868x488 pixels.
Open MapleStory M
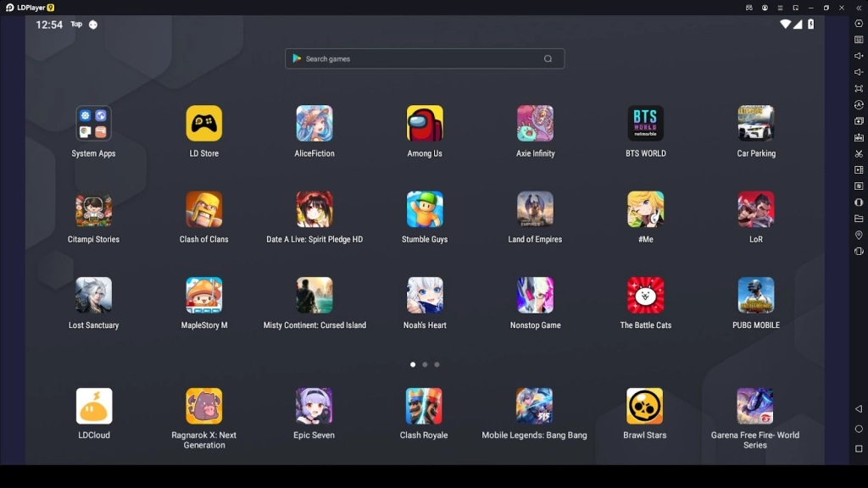pos(203,295)
